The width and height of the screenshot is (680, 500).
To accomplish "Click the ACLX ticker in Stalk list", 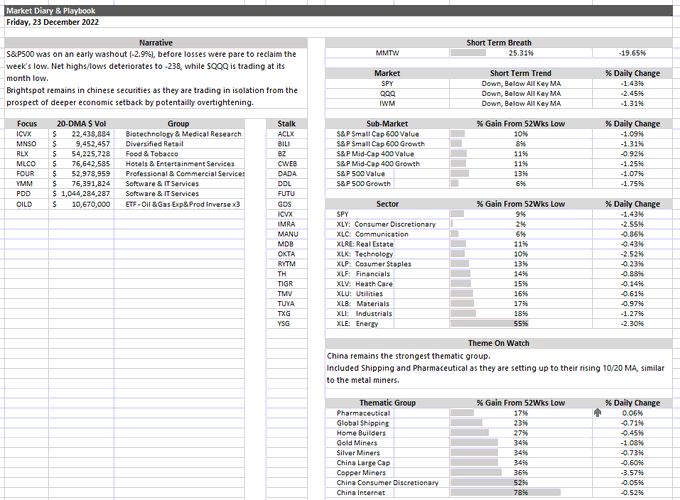I will [286, 133].
